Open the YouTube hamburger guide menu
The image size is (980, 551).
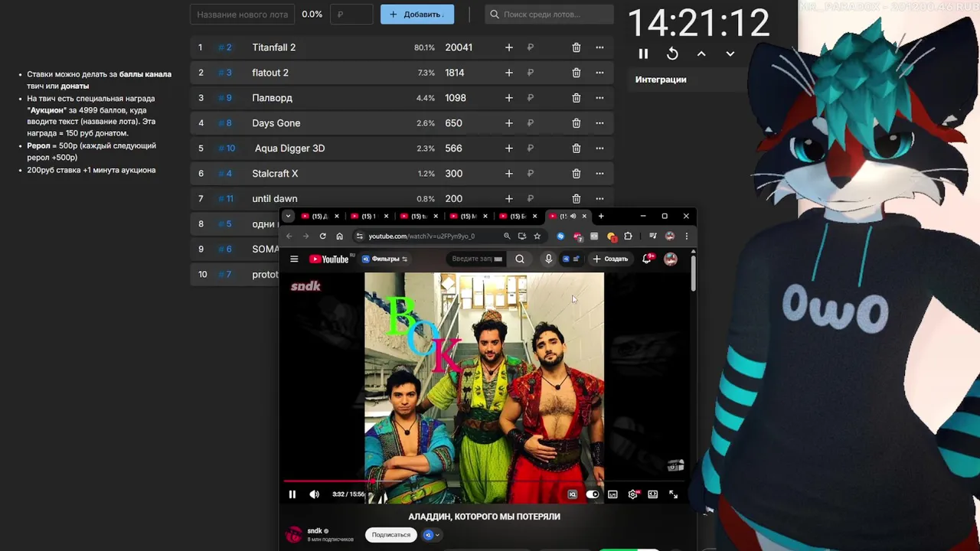click(294, 259)
